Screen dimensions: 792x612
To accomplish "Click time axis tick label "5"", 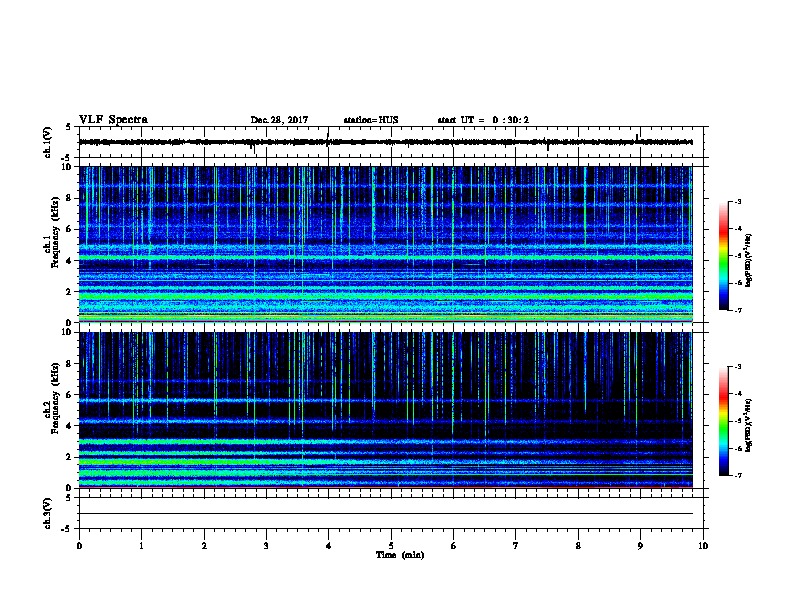I will (391, 546).
